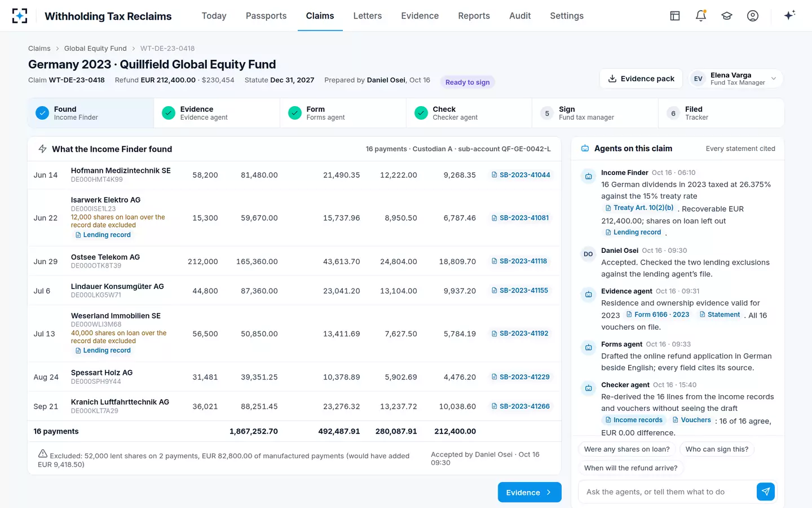The image size is (812, 508).
Task: Open Vouchers citation in Checker message
Action: pyautogui.click(x=691, y=420)
